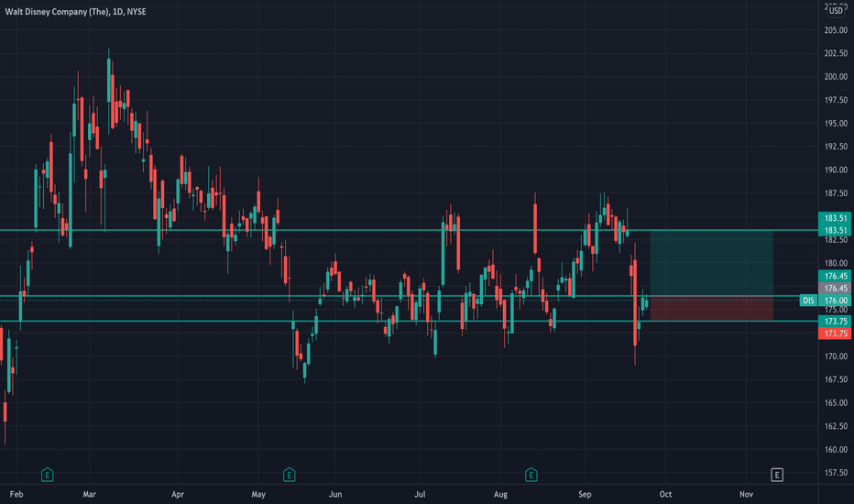854x504 pixels.
Task: Click the gray 176.45 entry price tag
Action: [x=835, y=288]
